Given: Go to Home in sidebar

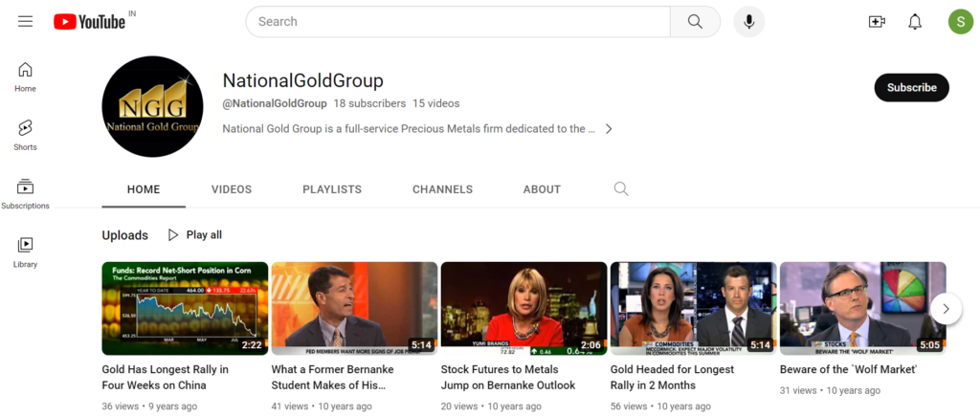Looking at the screenshot, I should (25, 77).
